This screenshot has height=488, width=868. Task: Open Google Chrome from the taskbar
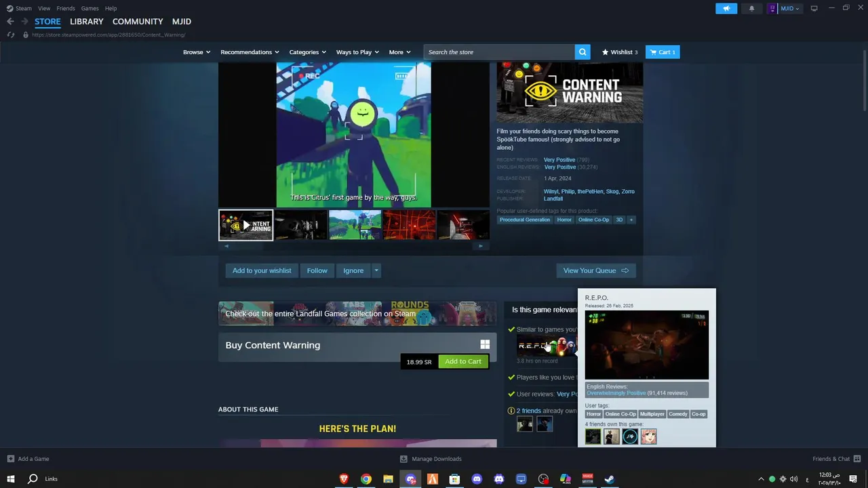pos(366,479)
